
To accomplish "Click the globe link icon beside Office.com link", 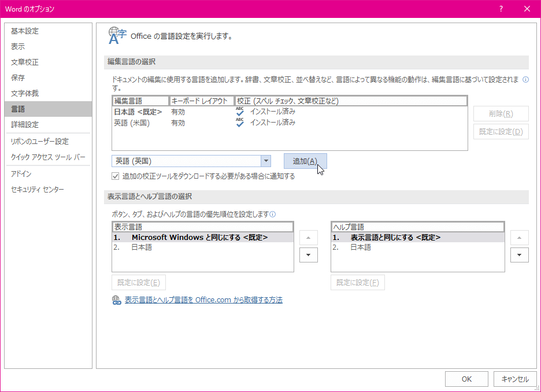I will point(117,300).
